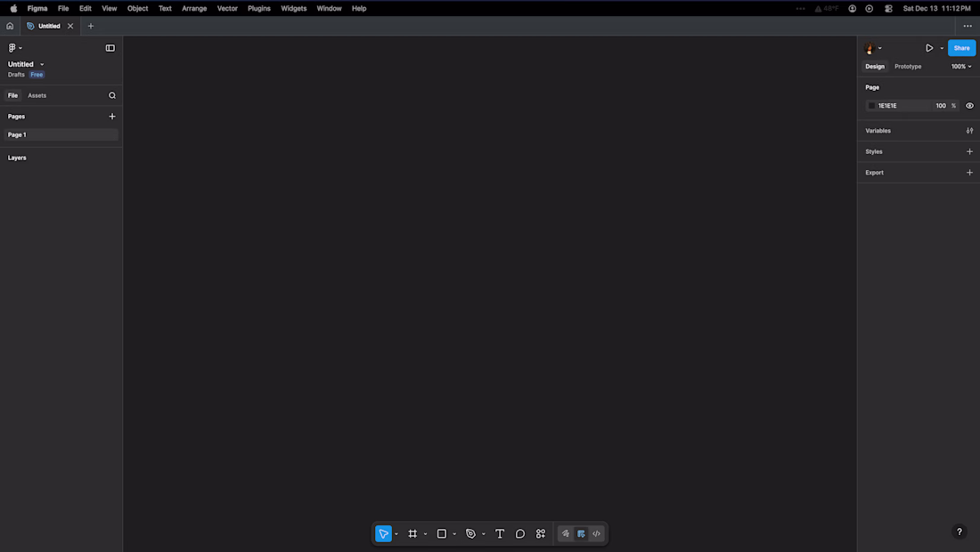
Task: Open the View menu
Action: [110, 9]
